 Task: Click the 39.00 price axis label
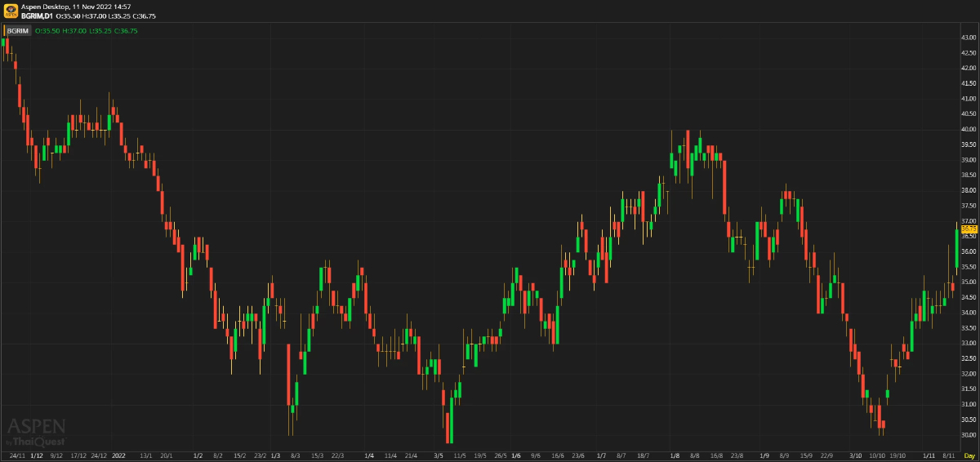969,159
